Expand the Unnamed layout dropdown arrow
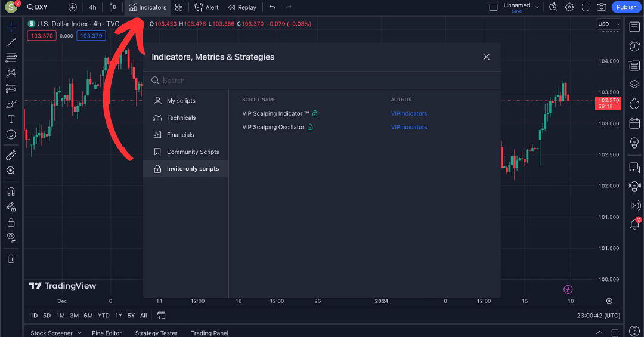644x337 pixels. click(x=537, y=7)
